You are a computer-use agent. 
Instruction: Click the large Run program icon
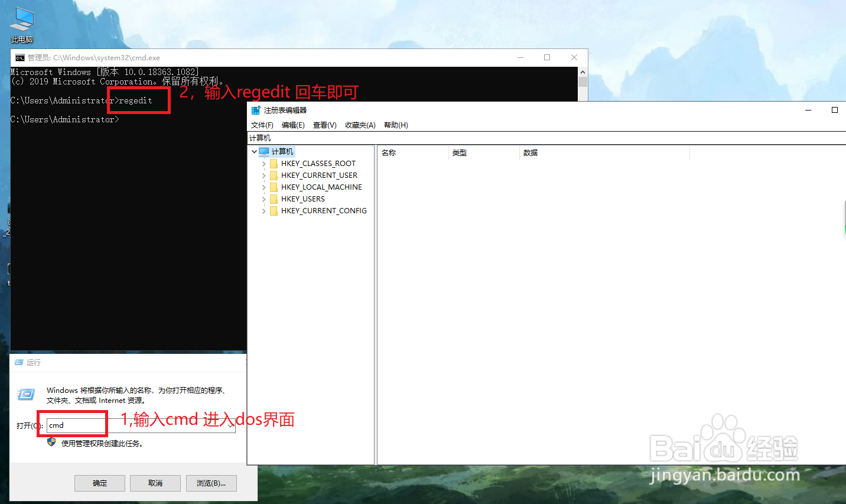coord(26,394)
